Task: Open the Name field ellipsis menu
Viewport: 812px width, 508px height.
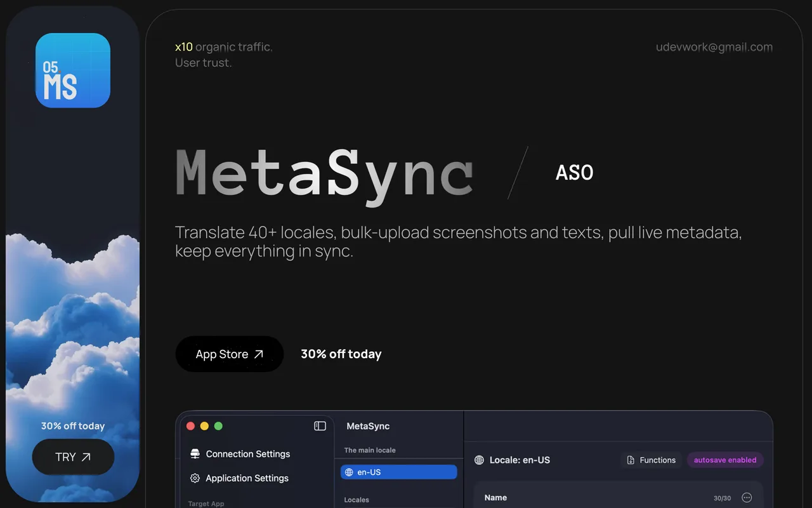Action: tap(747, 498)
